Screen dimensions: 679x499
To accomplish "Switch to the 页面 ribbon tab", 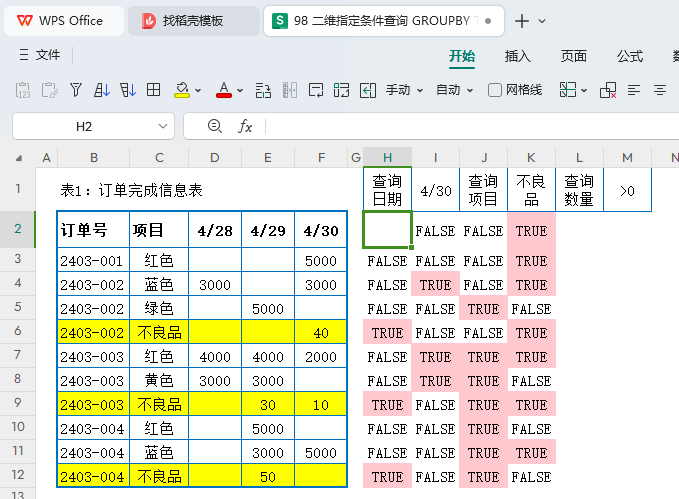I will click(x=574, y=56).
